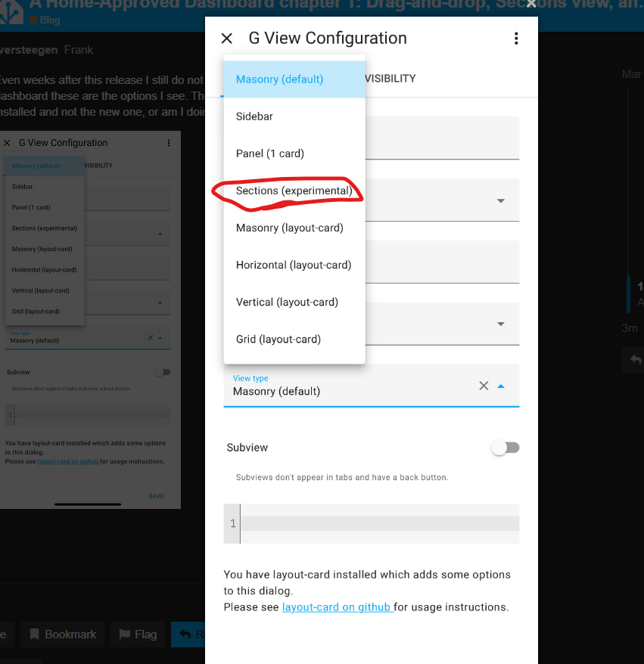Click the Bookmark icon button
Image resolution: width=644 pixels, height=664 pixels.
[62, 635]
